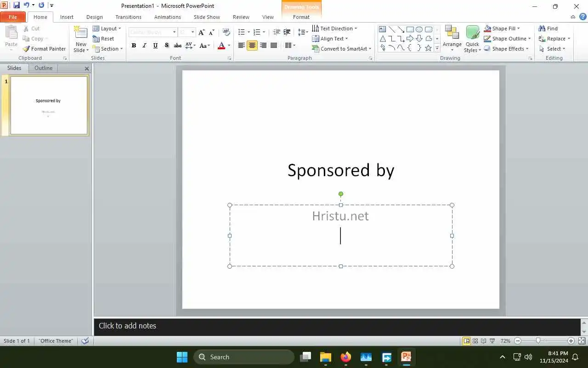Expand the Section dropdown
Screen dimensions: 588x368
click(107, 49)
